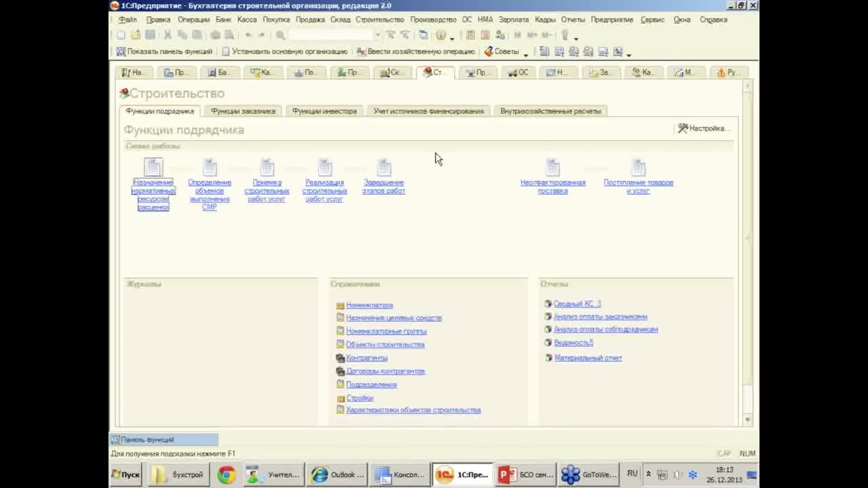Open the search text combo box dropdown

click(378, 35)
